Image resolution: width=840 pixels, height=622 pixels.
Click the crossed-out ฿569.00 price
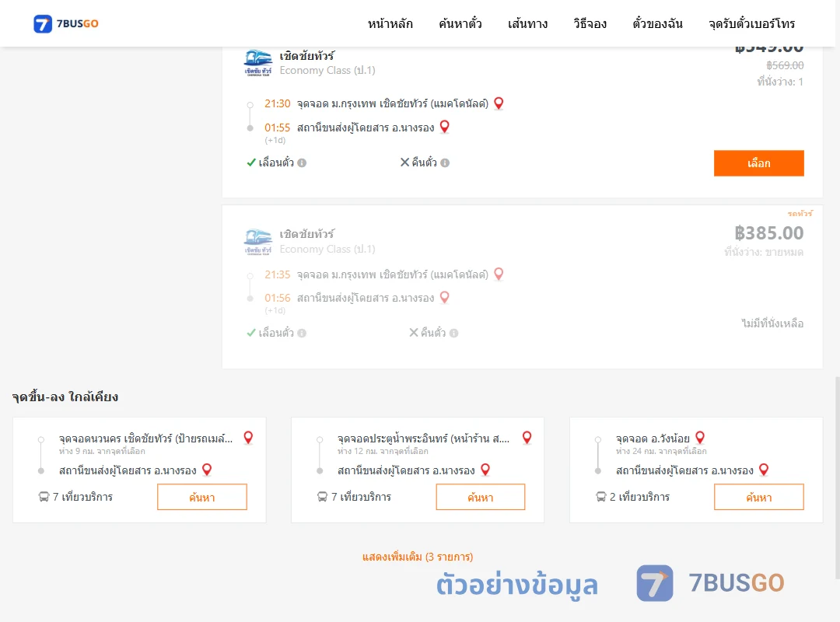pyautogui.click(x=785, y=65)
